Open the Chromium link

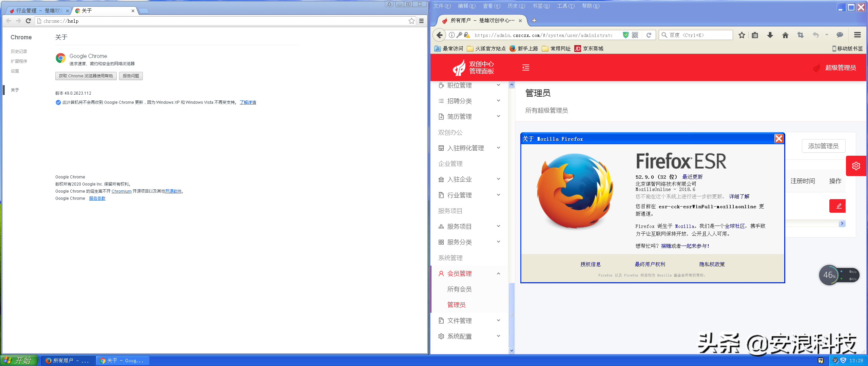tap(121, 191)
